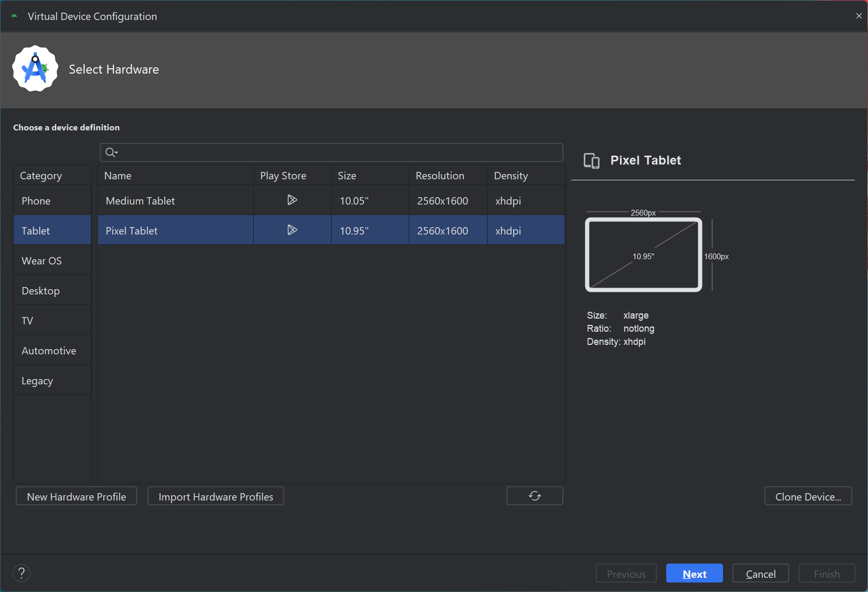
Task: Click Play Store icon in Medium Tablet row
Action: point(292,200)
